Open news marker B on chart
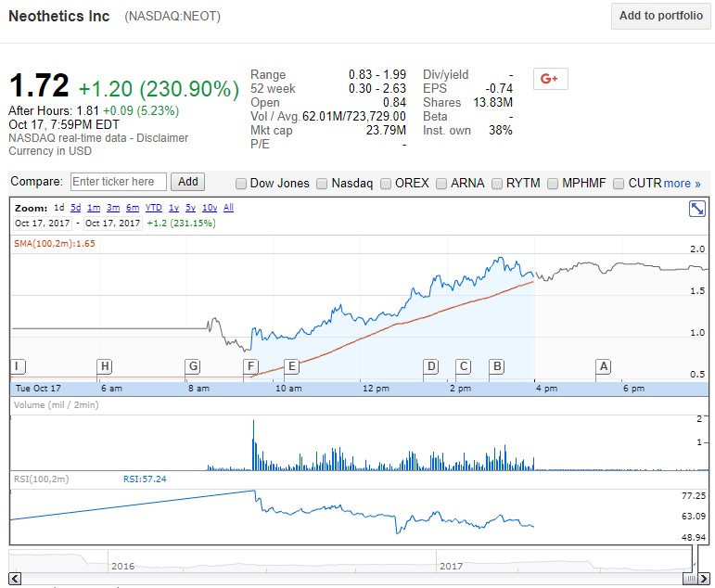Viewport: 715px width, 588px height. coord(497,366)
